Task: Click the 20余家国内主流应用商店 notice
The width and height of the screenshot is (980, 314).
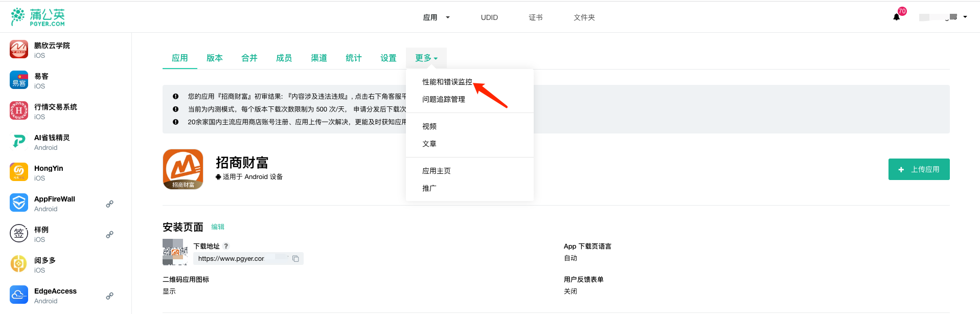Action: pyautogui.click(x=297, y=122)
